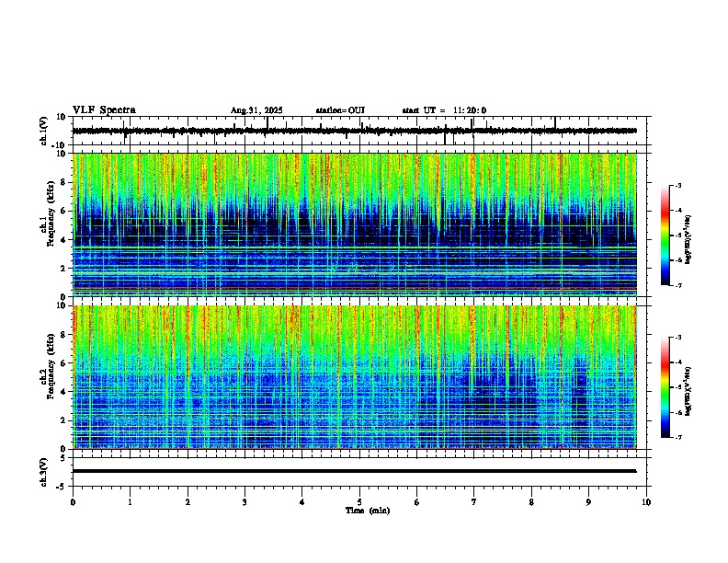Click the ch.2 "Frequency (kHz)" axis label
The image size is (728, 563).
click(51, 366)
